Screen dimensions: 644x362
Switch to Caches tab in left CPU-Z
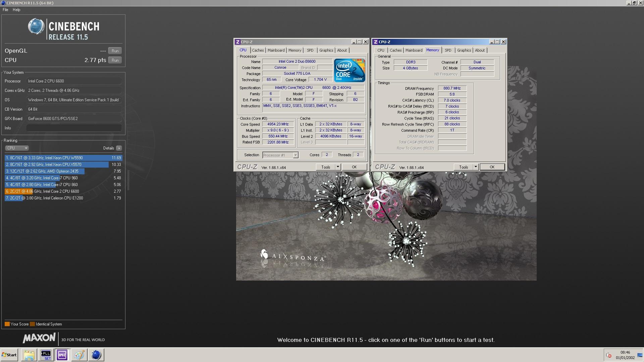click(258, 50)
